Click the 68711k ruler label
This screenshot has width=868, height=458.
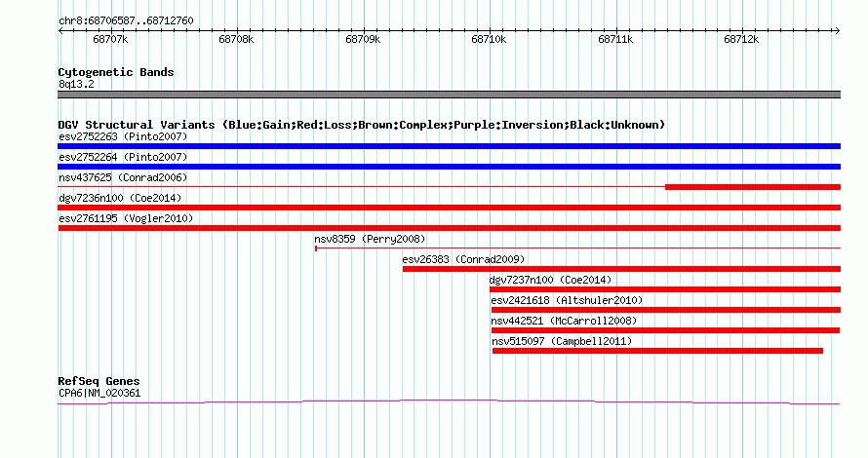[x=615, y=40]
